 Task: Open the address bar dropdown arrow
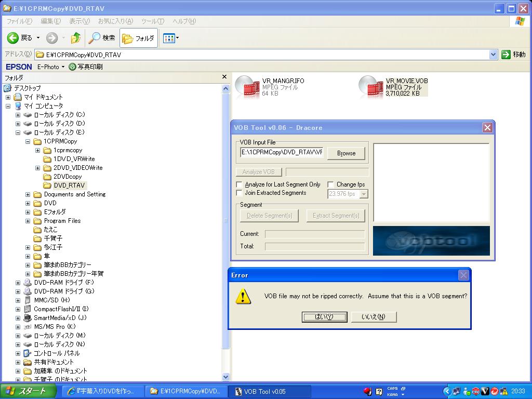pyautogui.click(x=494, y=54)
